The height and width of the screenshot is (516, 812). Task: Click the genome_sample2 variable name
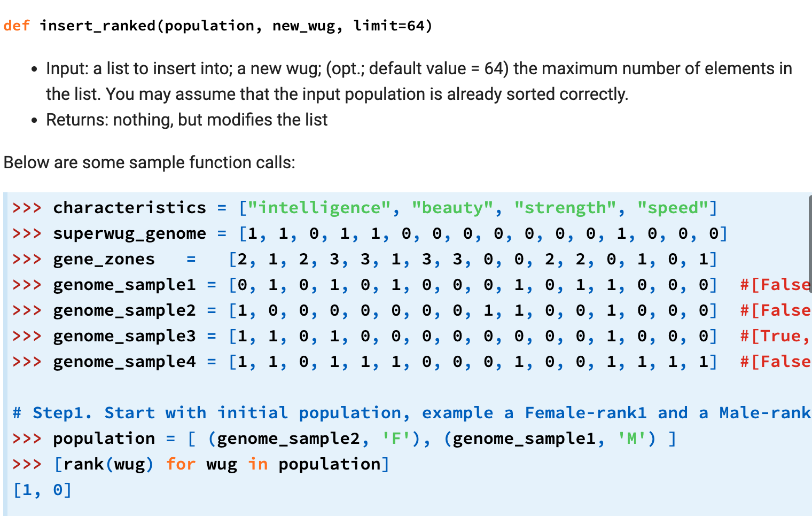(x=124, y=310)
